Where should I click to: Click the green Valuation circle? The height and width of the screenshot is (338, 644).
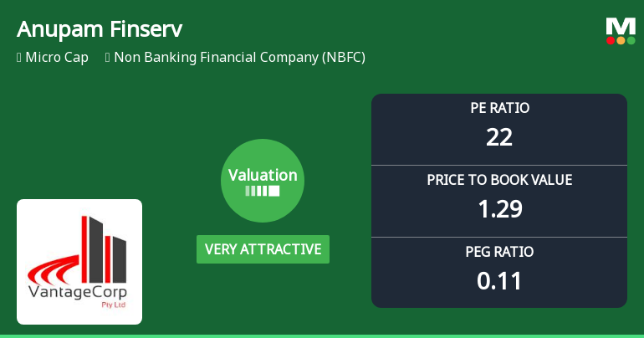[x=263, y=181]
